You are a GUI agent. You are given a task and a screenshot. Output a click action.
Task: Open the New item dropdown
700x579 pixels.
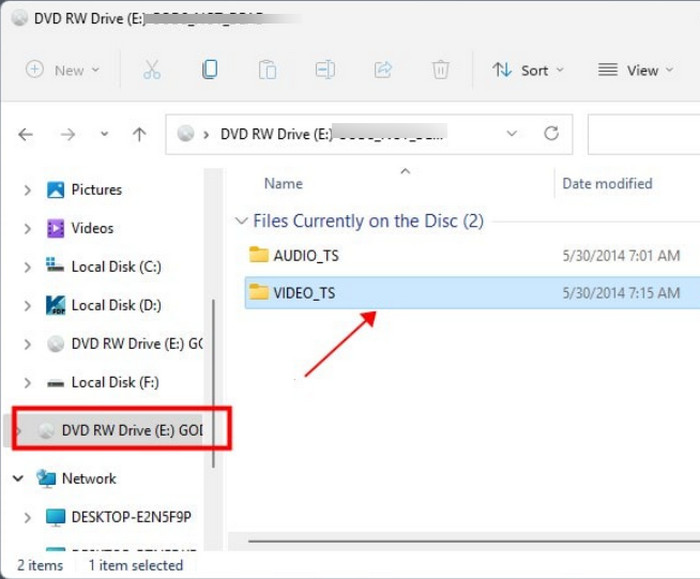pos(62,70)
